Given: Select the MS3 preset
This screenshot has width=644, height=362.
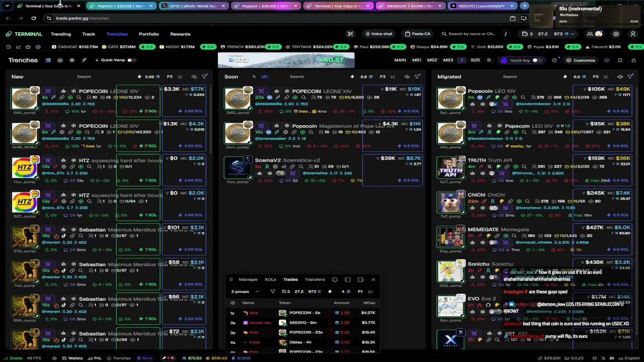Looking at the screenshot, I should (448, 60).
